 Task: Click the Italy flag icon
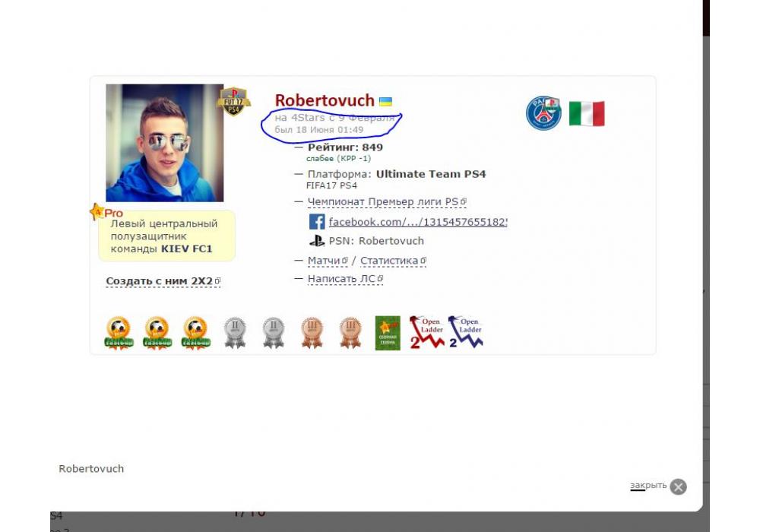point(587,113)
